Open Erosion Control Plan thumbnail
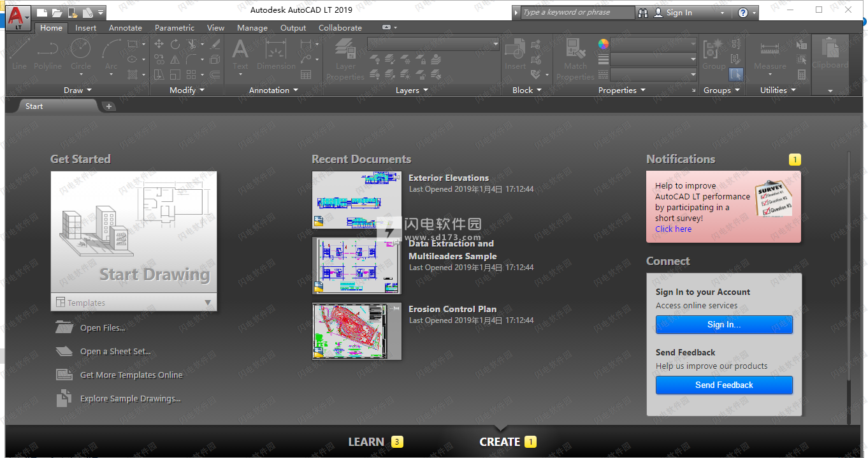The image size is (868, 458). pos(357,331)
